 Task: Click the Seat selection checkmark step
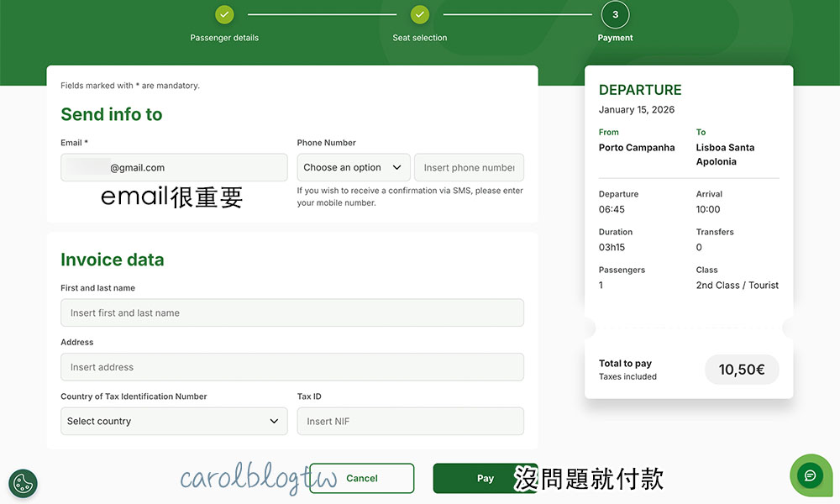coord(420,14)
